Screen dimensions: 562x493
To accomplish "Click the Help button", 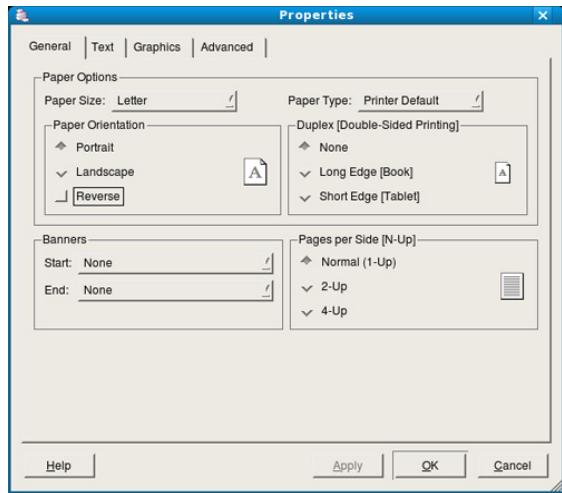I will [x=59, y=465].
